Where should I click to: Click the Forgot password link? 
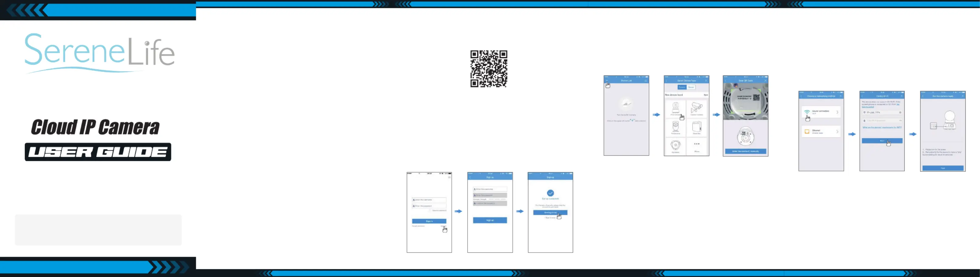click(418, 226)
